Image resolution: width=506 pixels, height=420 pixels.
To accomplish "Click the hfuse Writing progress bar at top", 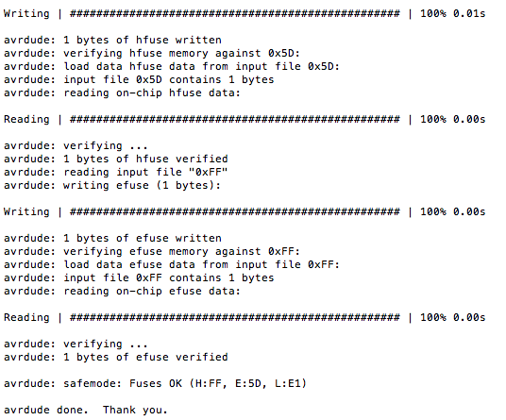I will point(245,14).
